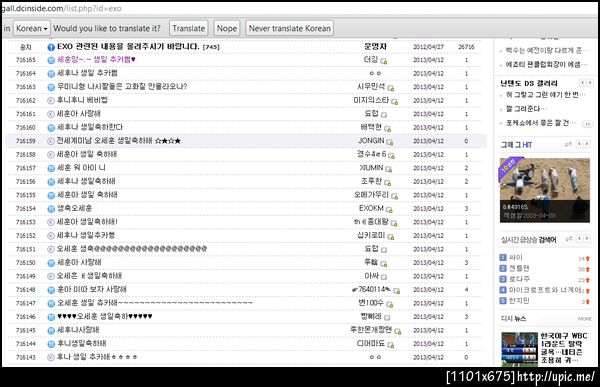Open the Korean language dropdown in translate bar
600x387 pixels.
click(32, 28)
